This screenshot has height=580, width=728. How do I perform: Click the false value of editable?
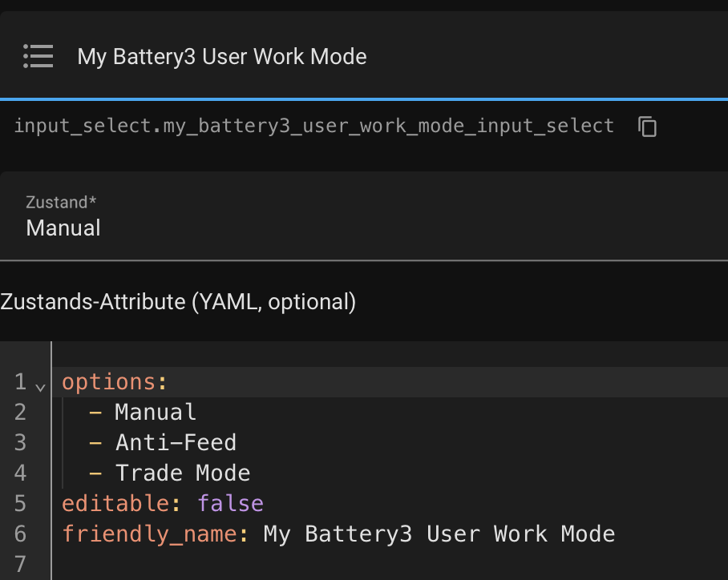click(x=230, y=504)
